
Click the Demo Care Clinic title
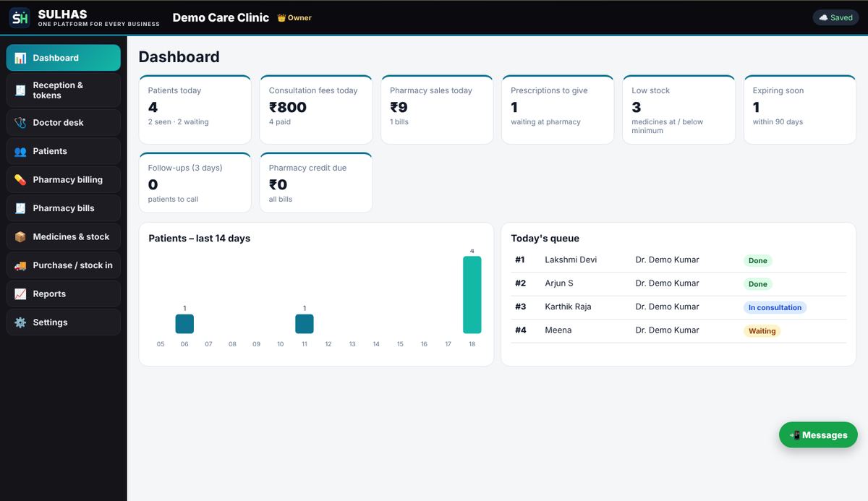[x=221, y=17]
